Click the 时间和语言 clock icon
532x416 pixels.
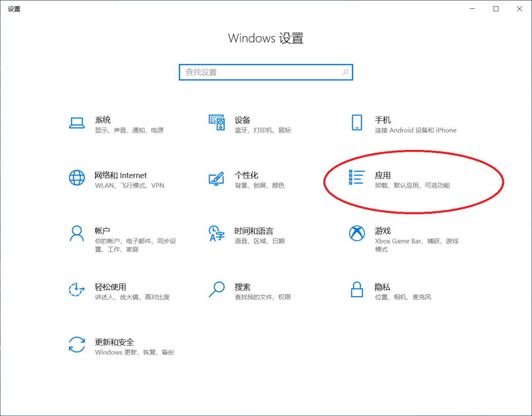[217, 234]
